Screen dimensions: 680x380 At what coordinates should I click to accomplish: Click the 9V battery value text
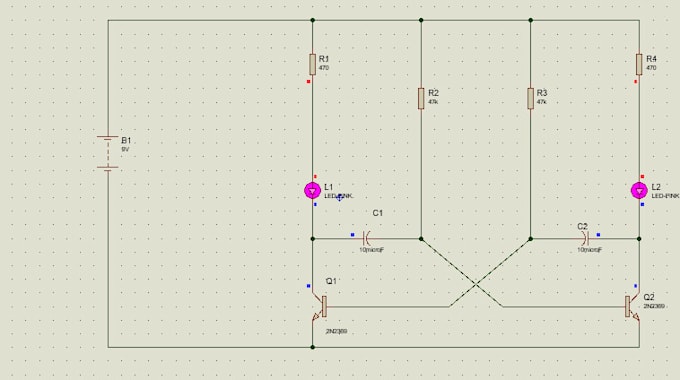click(x=125, y=149)
